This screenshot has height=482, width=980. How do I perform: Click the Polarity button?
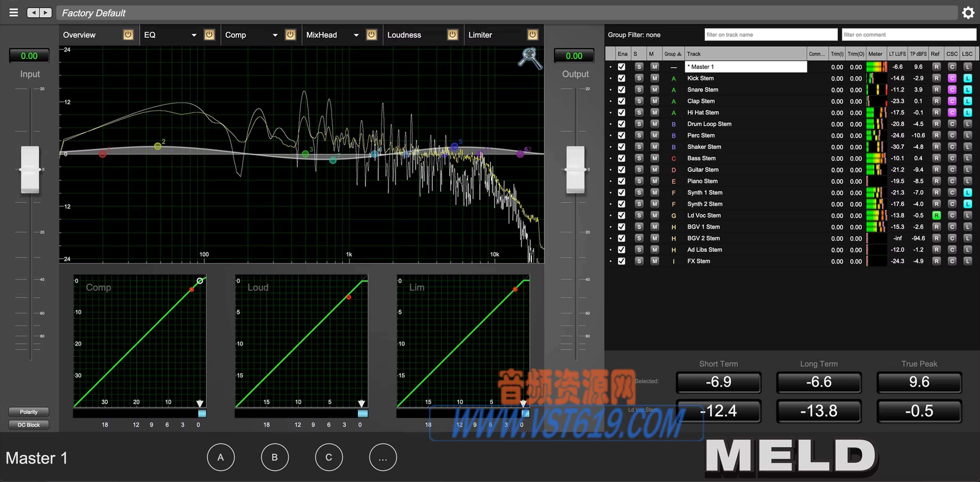point(29,411)
